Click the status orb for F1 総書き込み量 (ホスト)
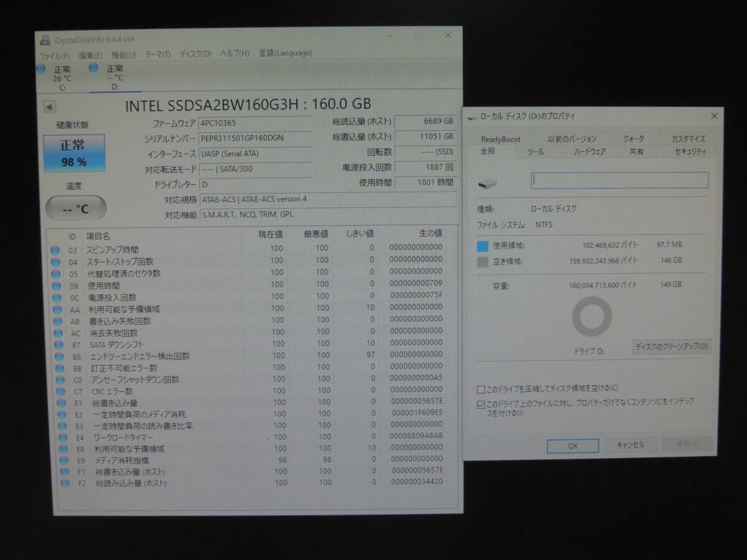Viewport: 747px width, 560px height. point(65,472)
